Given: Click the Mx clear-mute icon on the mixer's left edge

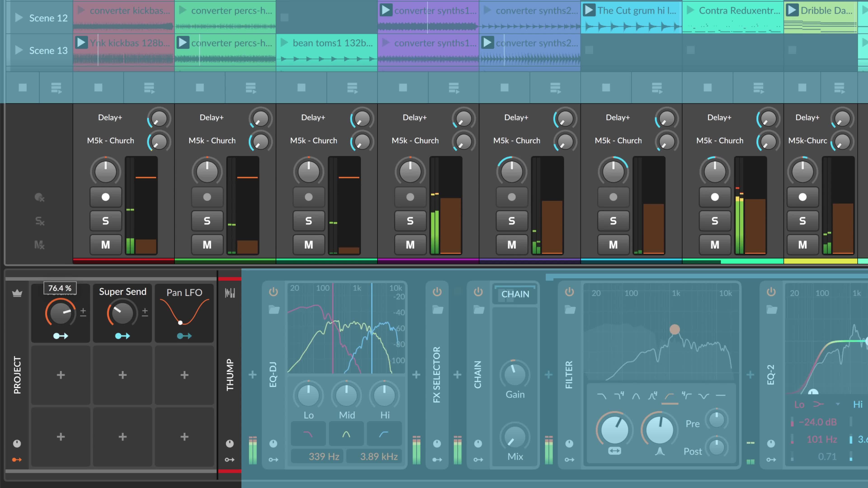Looking at the screenshot, I should pos(39,244).
